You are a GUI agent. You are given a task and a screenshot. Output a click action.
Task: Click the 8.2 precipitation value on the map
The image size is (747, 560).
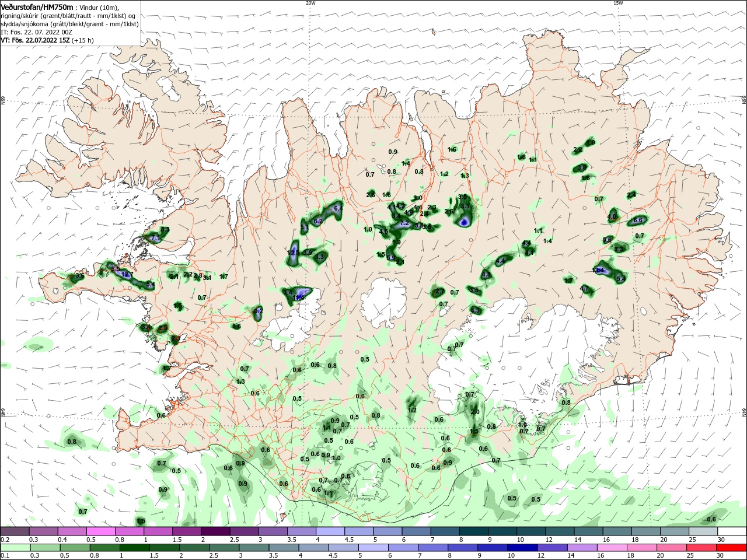coord(318,222)
